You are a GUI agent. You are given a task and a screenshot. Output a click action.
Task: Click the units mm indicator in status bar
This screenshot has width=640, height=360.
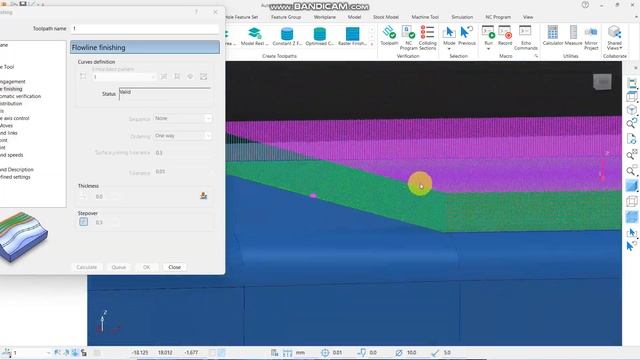pos(300,353)
